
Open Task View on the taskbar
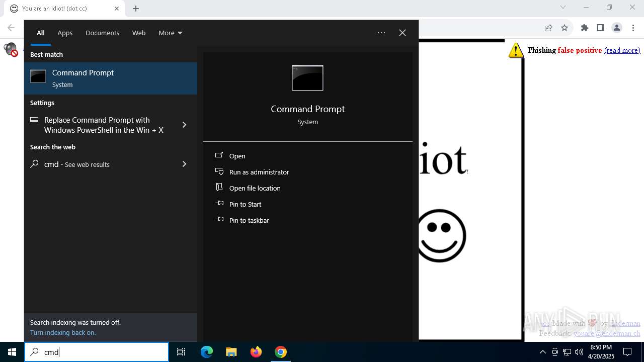point(181,352)
